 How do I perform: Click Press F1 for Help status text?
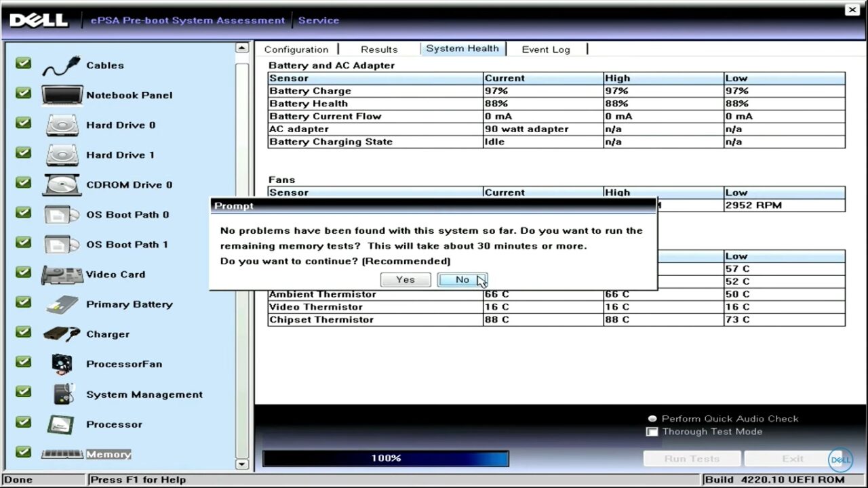pyautogui.click(x=138, y=479)
